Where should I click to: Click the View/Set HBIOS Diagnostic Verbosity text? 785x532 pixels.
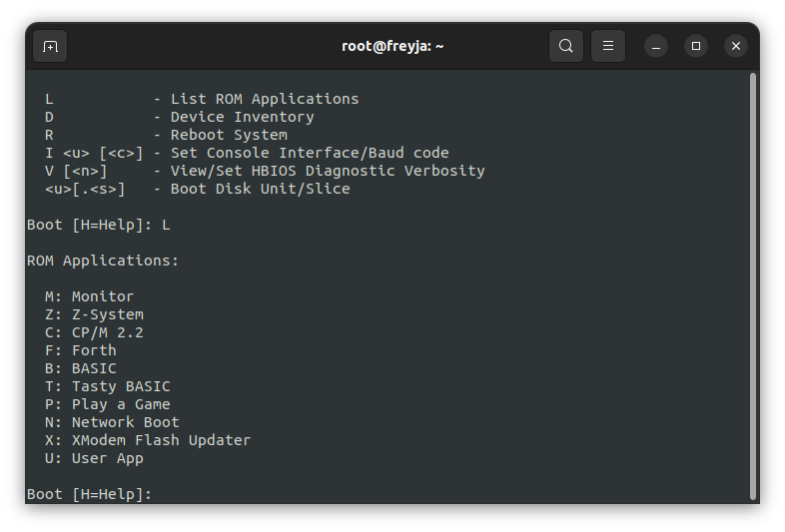(328, 171)
